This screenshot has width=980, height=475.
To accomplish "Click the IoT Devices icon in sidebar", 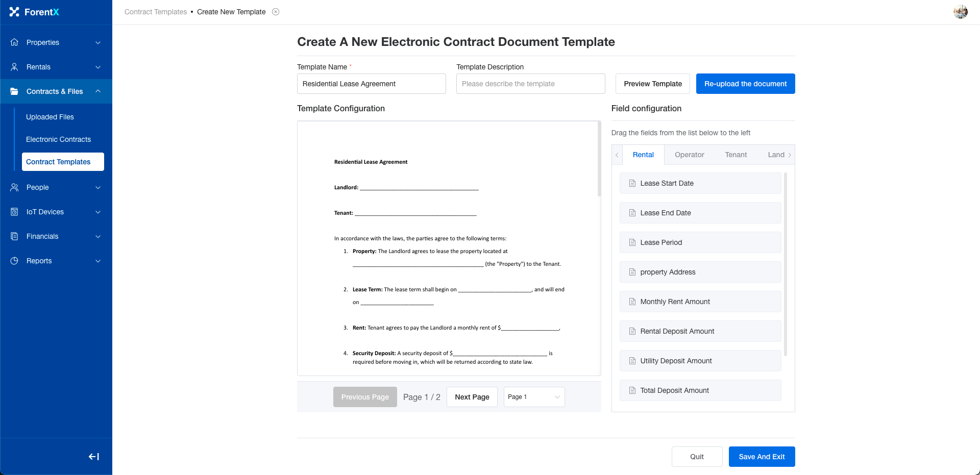I will tap(14, 212).
